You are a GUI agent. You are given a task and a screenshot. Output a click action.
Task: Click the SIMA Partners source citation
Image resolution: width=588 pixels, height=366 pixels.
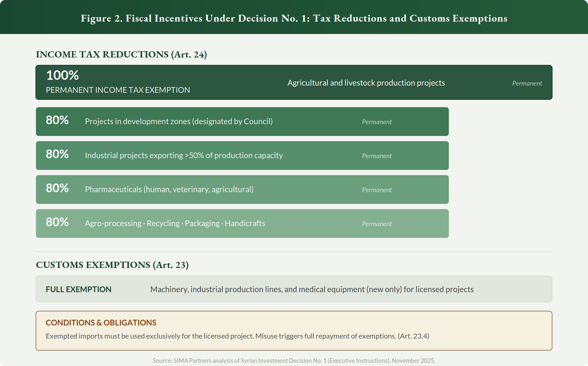tap(294, 361)
